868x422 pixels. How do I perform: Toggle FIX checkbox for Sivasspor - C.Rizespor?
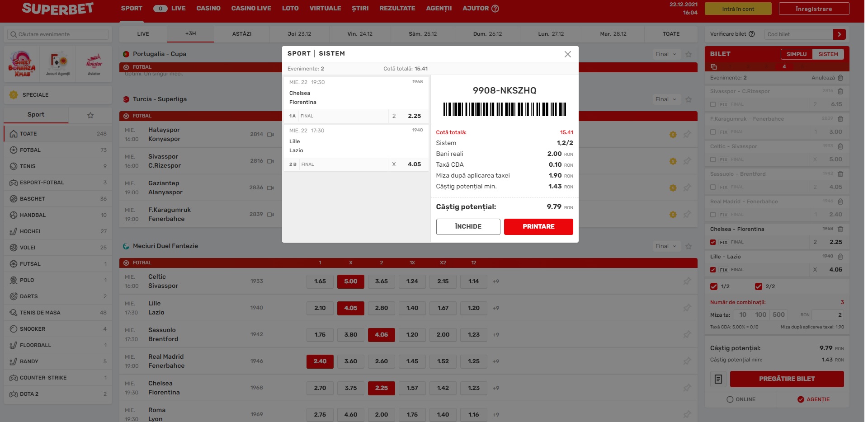pos(713,104)
